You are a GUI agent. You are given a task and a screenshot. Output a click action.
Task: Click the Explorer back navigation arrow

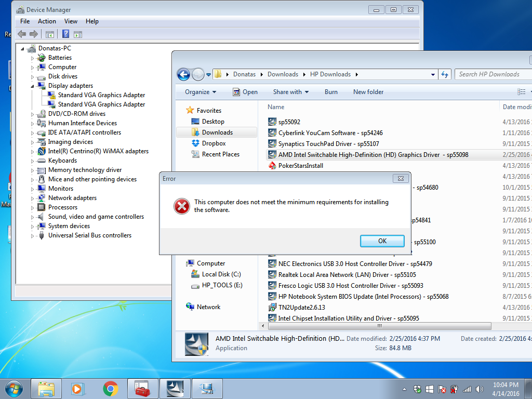[x=183, y=74]
